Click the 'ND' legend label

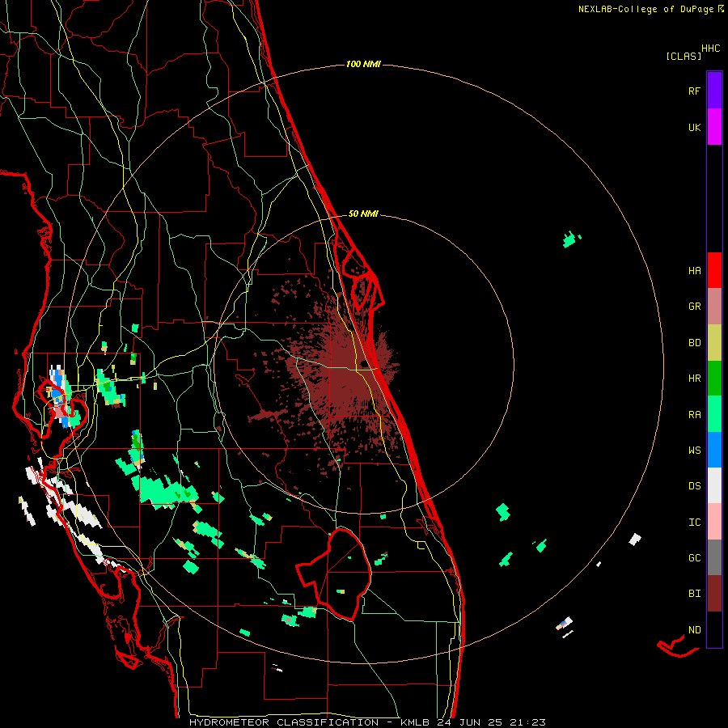pyautogui.click(x=694, y=630)
